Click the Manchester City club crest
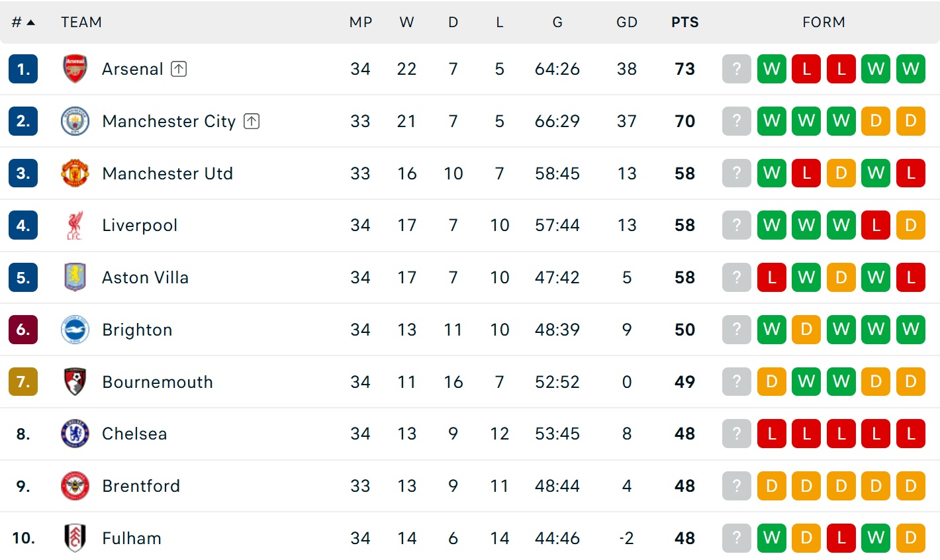The image size is (940, 560). [x=75, y=121]
